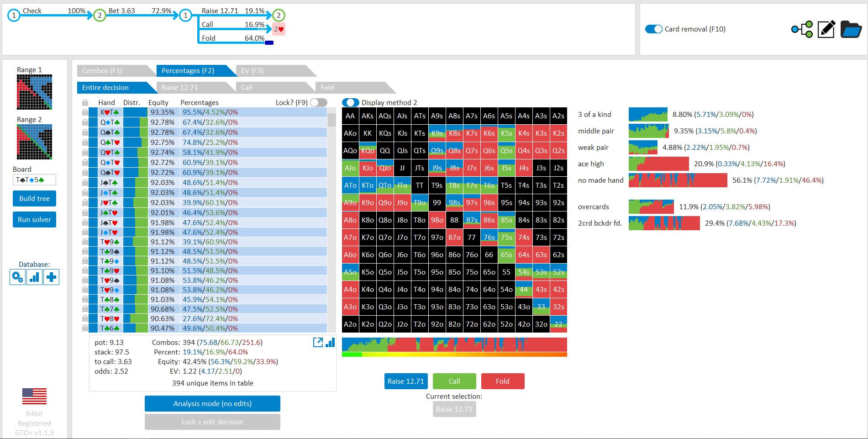Click the US flag language icon

34,396
